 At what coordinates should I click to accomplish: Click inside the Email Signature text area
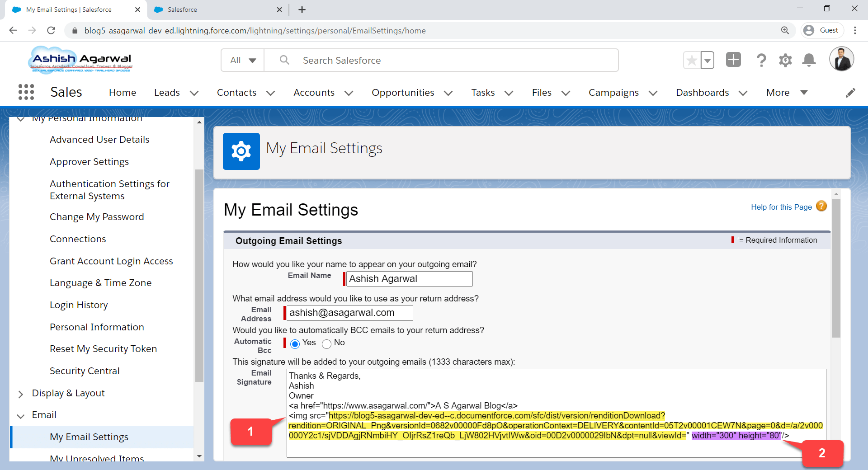(x=556, y=413)
